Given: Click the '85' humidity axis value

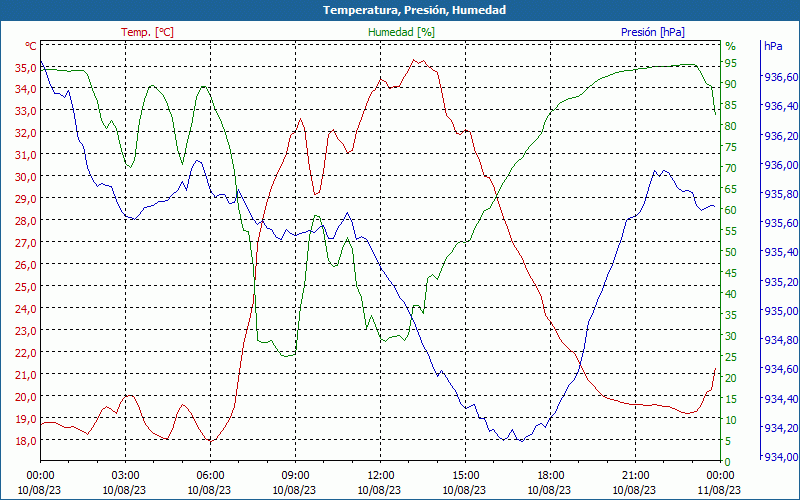Looking at the screenshot, I should 731,105.
